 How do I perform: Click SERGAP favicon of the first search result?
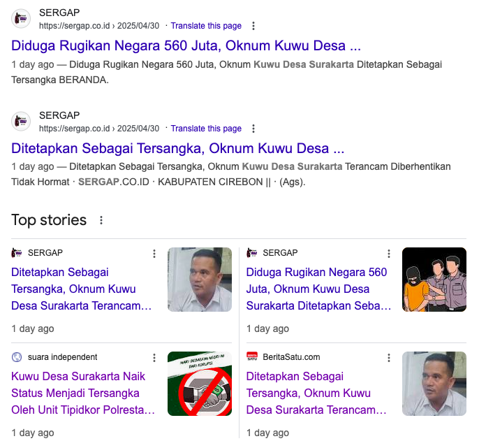click(21, 19)
